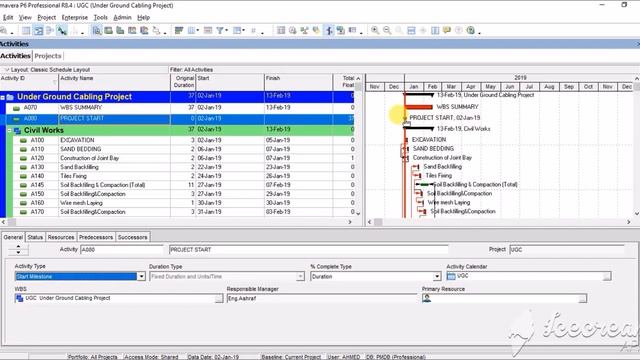Viewport: 640px width, 360px height.
Task: Click the Activity ID input field A000
Action: click(122, 249)
